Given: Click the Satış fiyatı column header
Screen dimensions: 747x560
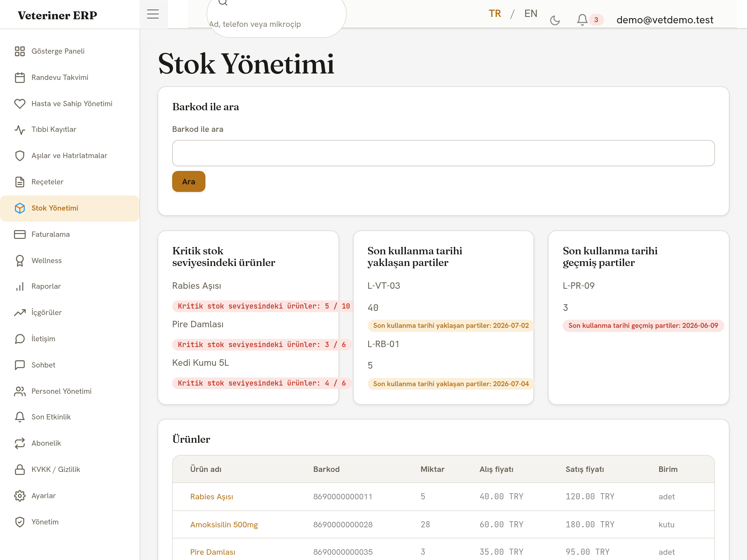Looking at the screenshot, I should coord(584,469).
